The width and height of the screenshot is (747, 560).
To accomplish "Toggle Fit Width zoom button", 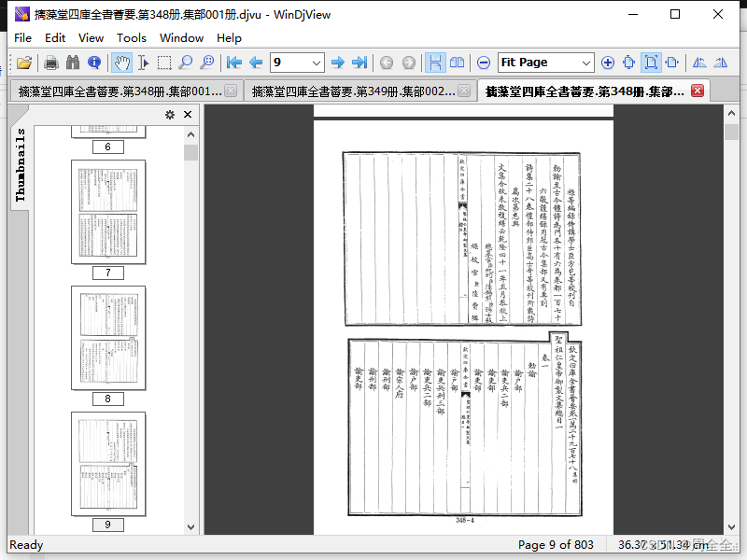I will (x=672, y=63).
